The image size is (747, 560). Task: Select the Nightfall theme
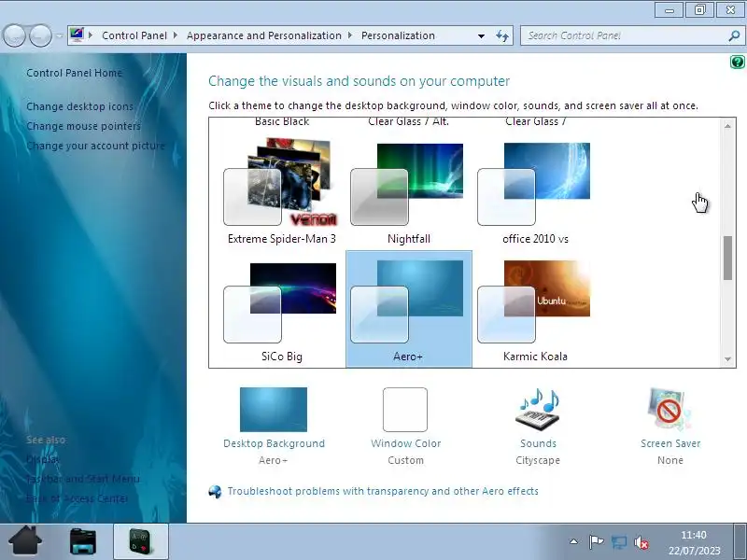tap(409, 190)
